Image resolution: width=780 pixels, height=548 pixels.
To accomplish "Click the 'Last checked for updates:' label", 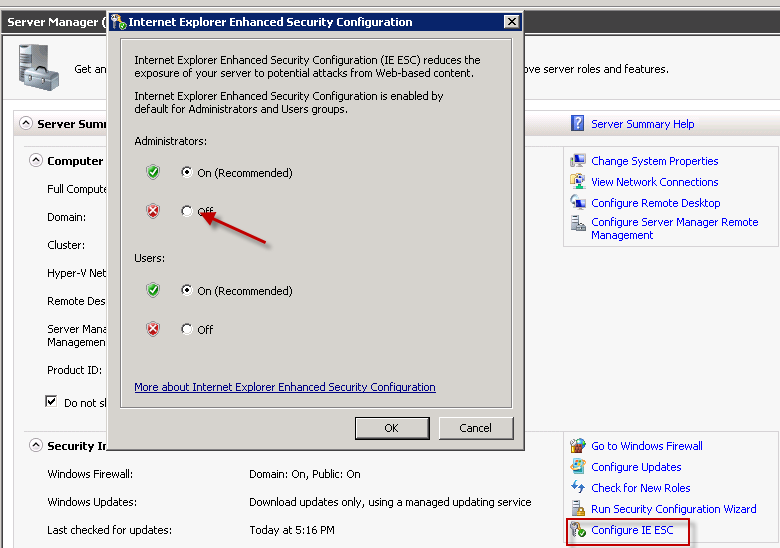I will [x=109, y=530].
